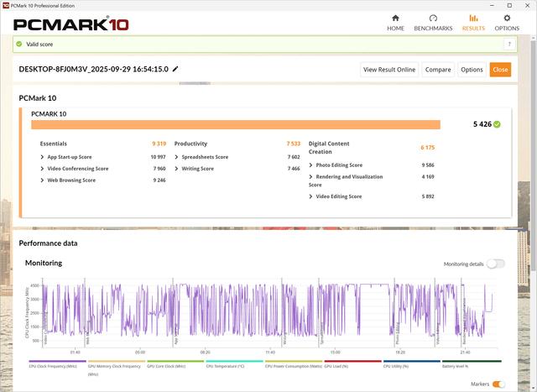Click the green valid score check icon
This screenshot has height=392, width=537.
click(19, 44)
